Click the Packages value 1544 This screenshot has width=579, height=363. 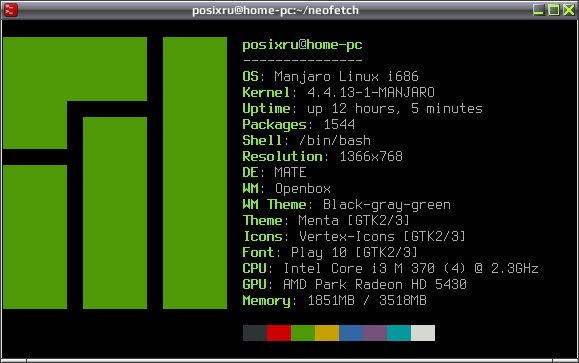[339, 125]
